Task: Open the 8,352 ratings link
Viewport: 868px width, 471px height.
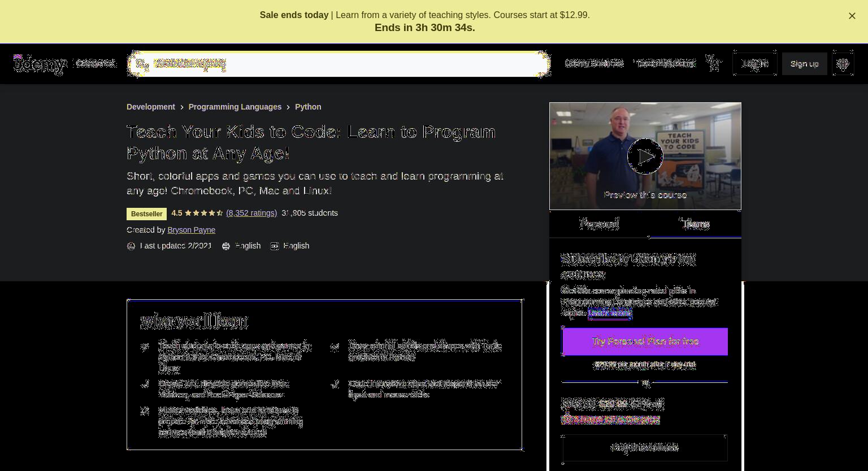Action: click(251, 213)
